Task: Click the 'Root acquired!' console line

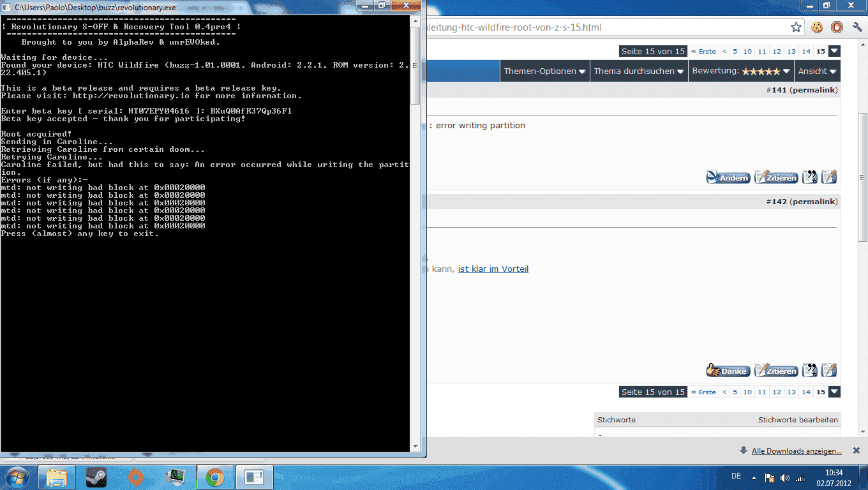Action: (36, 134)
